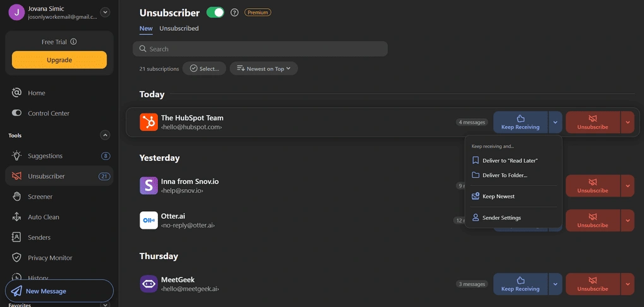Open Privacy Monitor shield icon

click(16, 258)
